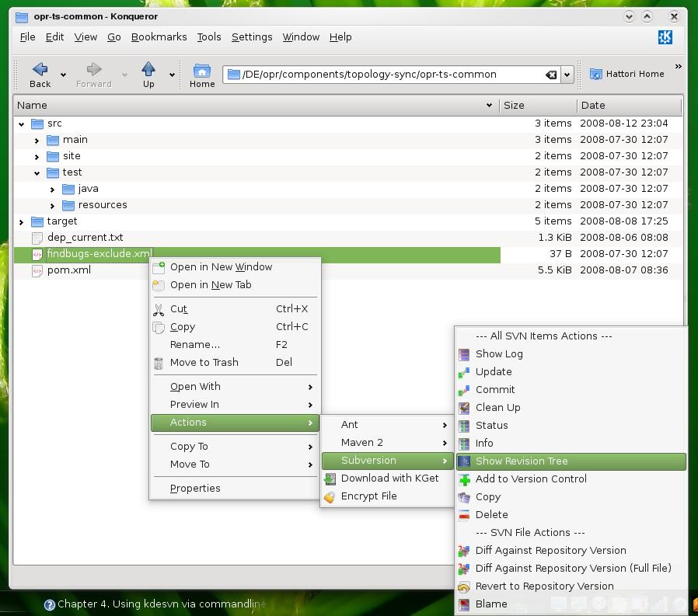The height and width of the screenshot is (616, 698).
Task: Select the pom.xml file
Action: coord(68,270)
